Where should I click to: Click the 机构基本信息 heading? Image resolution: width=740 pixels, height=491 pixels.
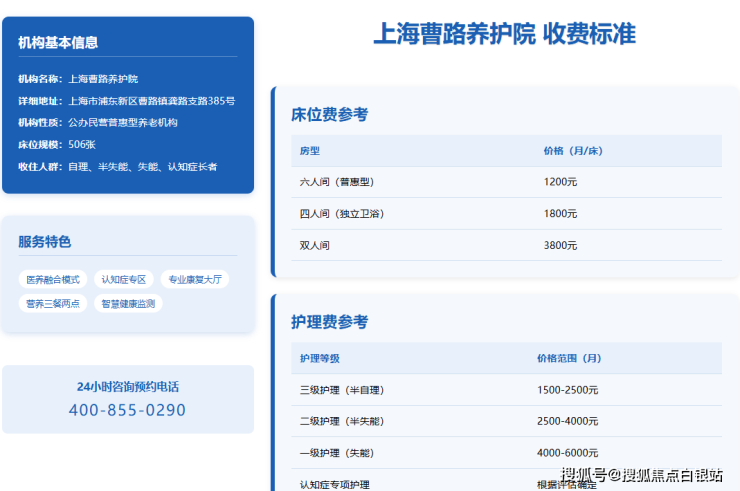(58, 42)
